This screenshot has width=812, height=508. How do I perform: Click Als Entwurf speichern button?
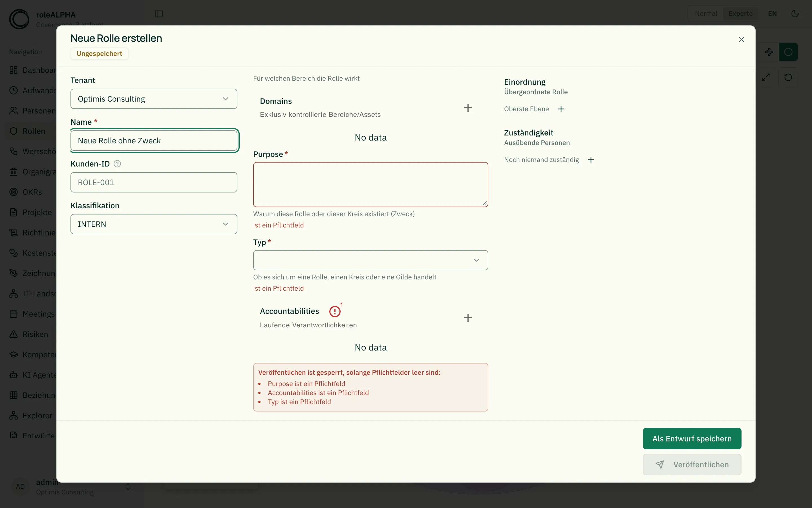692,439
